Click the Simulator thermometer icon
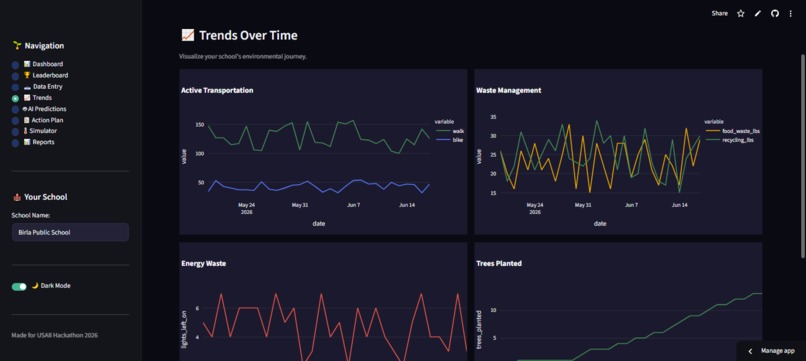Screen dimensions: 806x361 (x=26, y=131)
